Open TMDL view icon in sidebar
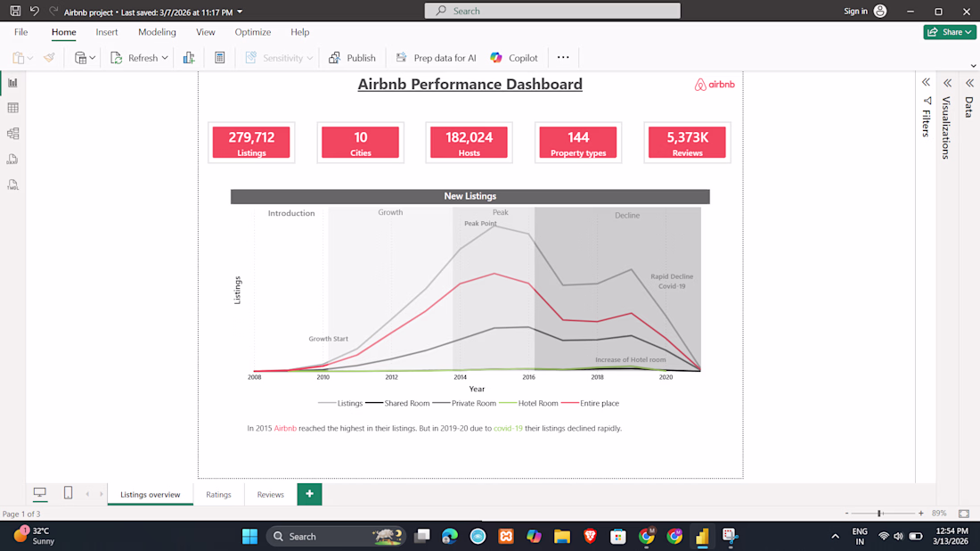 12,185
